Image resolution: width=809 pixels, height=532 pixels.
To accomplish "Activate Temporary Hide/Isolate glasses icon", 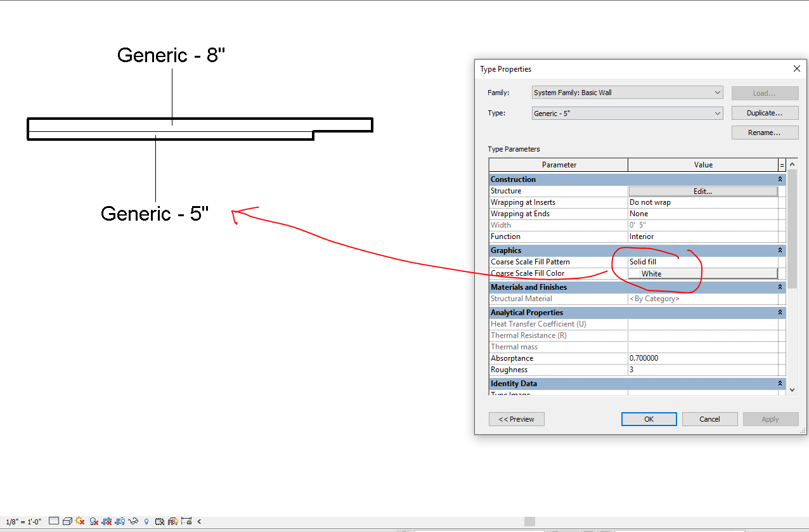I will point(132,521).
